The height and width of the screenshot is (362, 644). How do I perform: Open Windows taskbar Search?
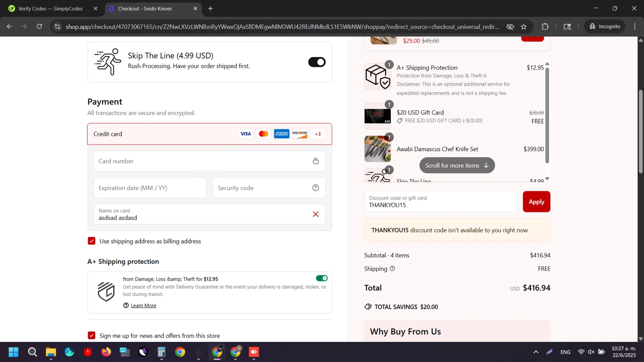[32, 352]
